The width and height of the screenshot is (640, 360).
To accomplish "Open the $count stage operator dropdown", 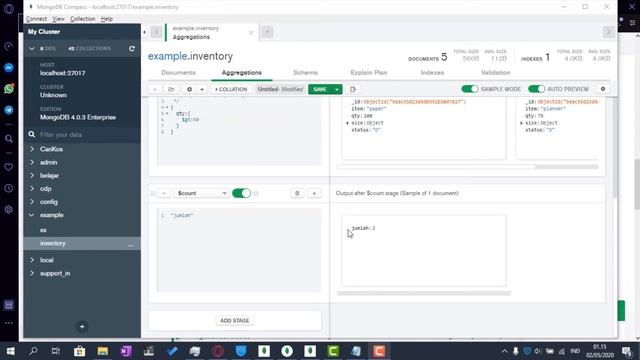I will pyautogui.click(x=202, y=193).
